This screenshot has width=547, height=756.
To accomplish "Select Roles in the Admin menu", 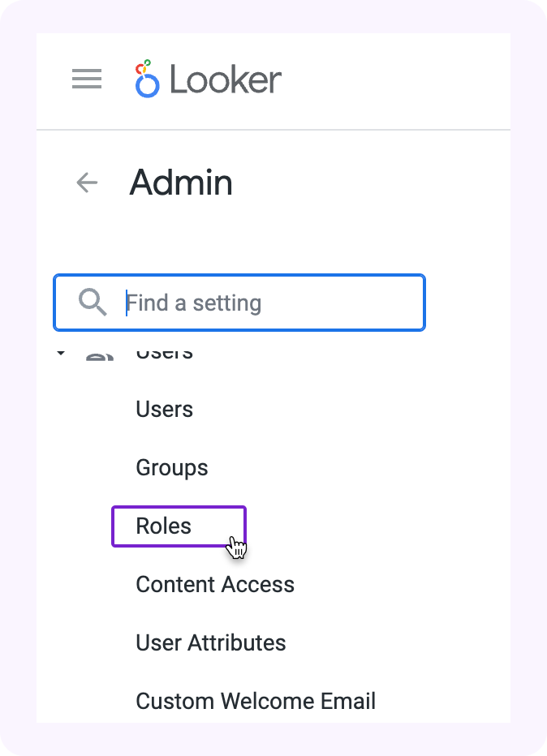I will coord(164,526).
